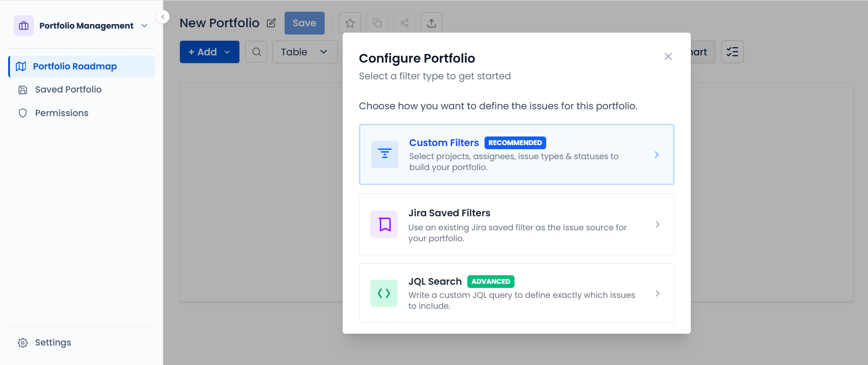Click the duplicate copy icon
The height and width of the screenshot is (365, 868).
(377, 23)
